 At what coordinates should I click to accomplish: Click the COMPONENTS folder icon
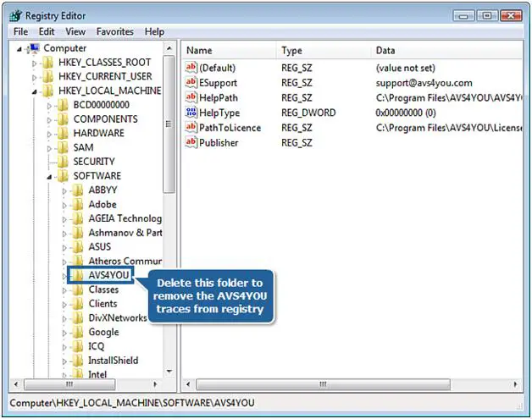(x=63, y=119)
